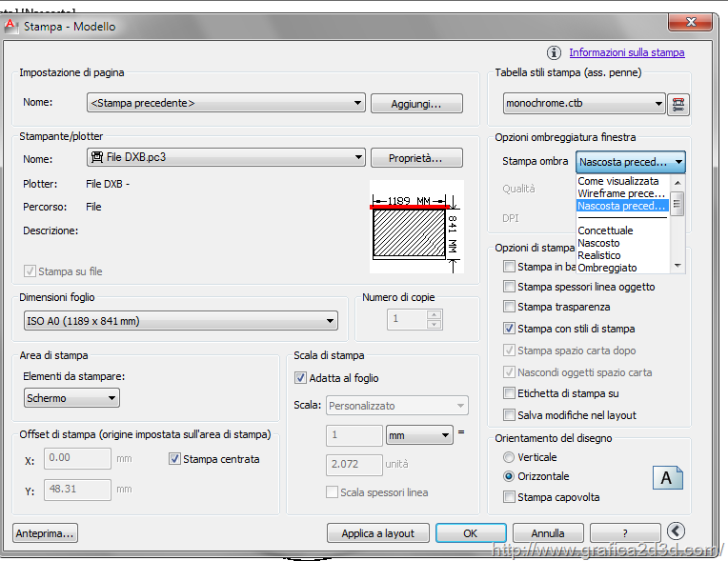Image resolution: width=728 pixels, height=561 pixels.
Task: Click the AutoCAD logo in title bar
Action: [11, 26]
